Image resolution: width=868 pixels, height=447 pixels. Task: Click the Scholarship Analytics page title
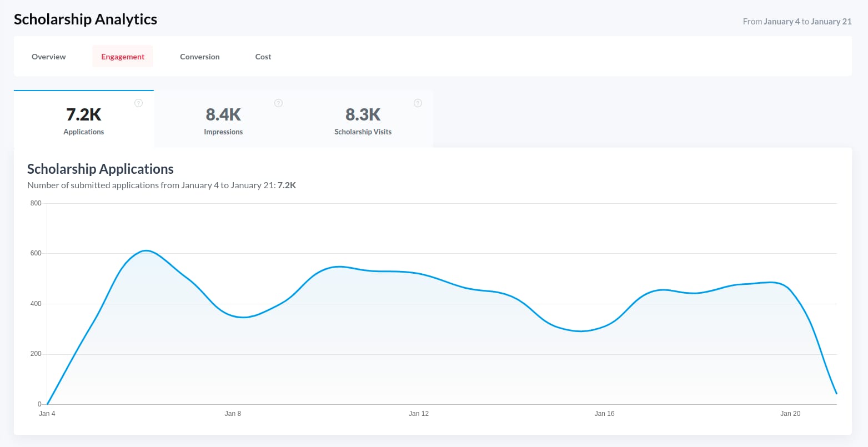coord(86,19)
